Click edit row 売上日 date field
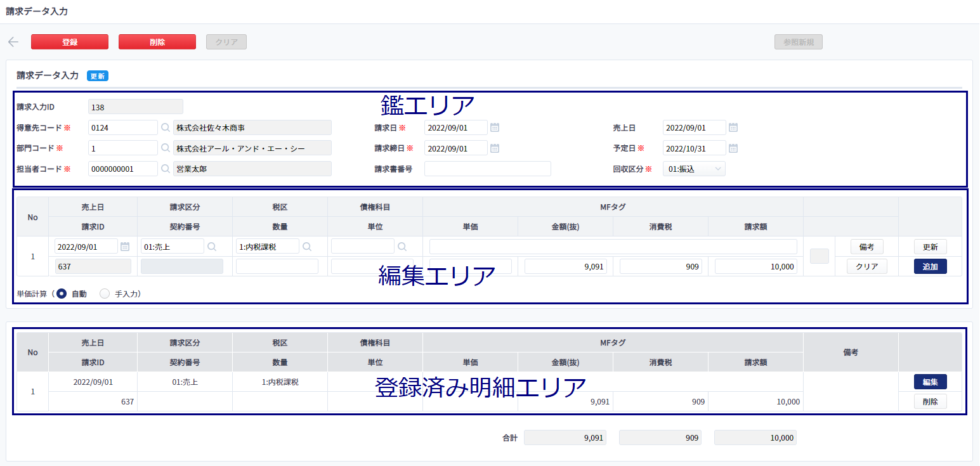This screenshot has height=466, width=980. click(x=86, y=247)
